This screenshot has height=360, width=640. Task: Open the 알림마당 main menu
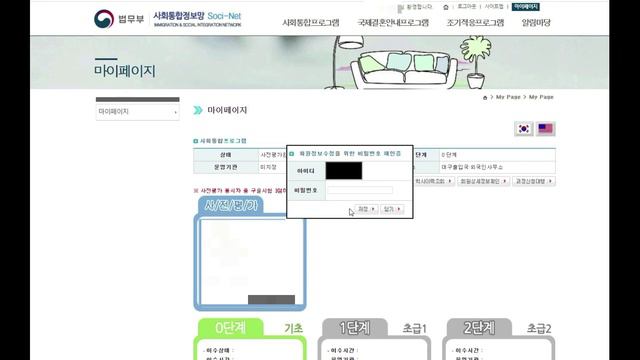536,23
